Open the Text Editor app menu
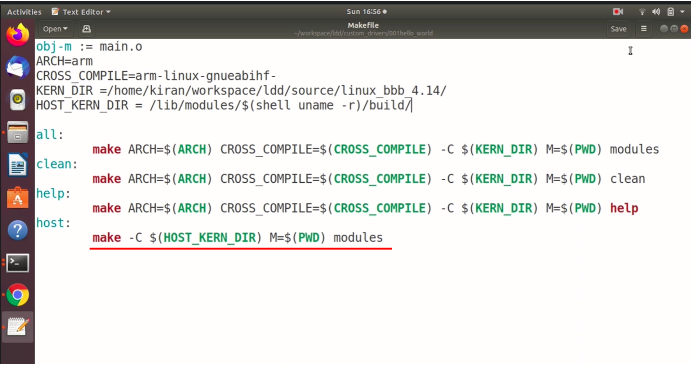 [81, 12]
